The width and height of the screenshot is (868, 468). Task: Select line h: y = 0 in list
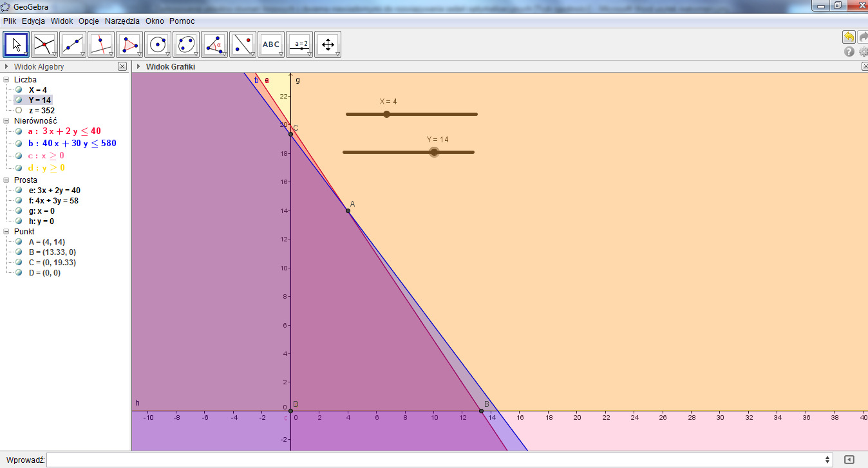coord(41,221)
